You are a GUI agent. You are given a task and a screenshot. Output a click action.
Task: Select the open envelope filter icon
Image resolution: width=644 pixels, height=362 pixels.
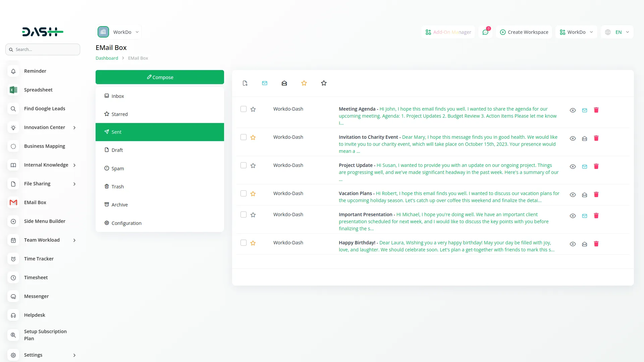[284, 83]
